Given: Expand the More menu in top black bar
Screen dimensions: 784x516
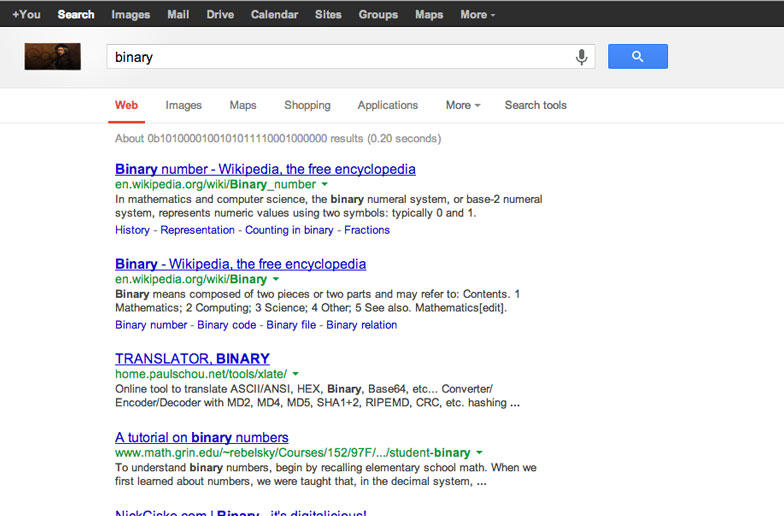Looking at the screenshot, I should point(478,14).
